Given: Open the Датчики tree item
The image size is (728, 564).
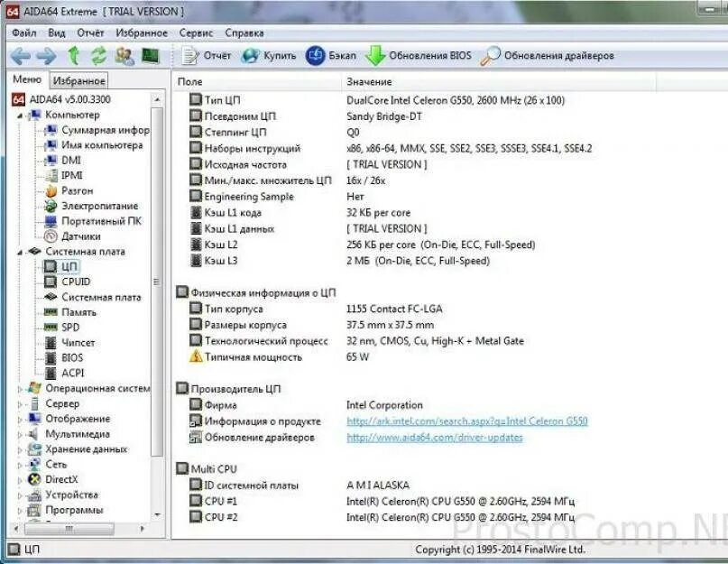Looking at the screenshot, I should [72, 236].
